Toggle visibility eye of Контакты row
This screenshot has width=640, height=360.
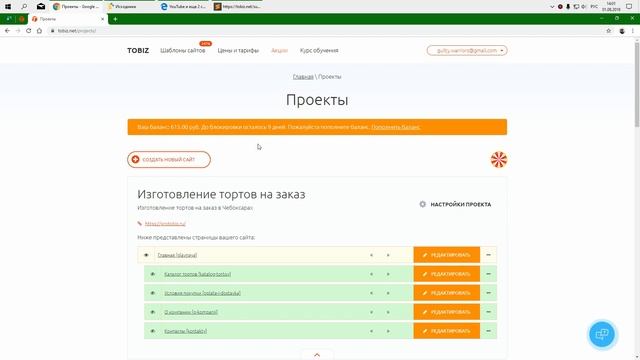(153, 331)
